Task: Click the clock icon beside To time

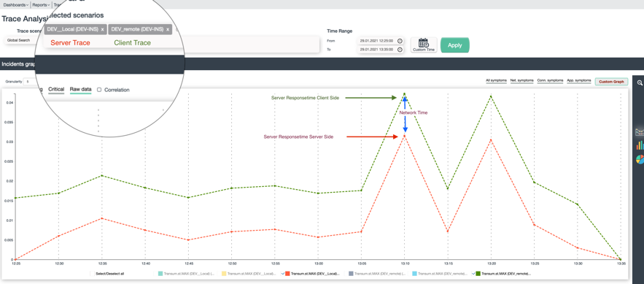Action: click(400, 50)
